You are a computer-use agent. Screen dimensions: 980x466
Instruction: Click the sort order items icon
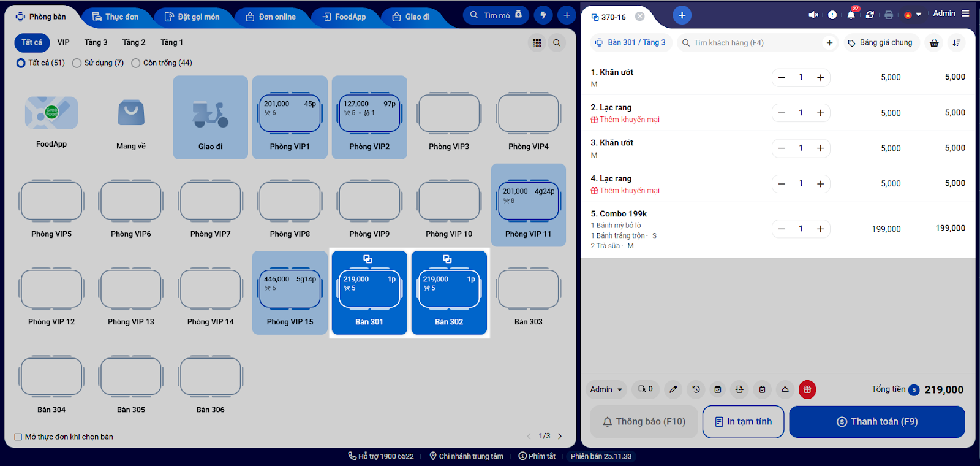click(x=956, y=43)
